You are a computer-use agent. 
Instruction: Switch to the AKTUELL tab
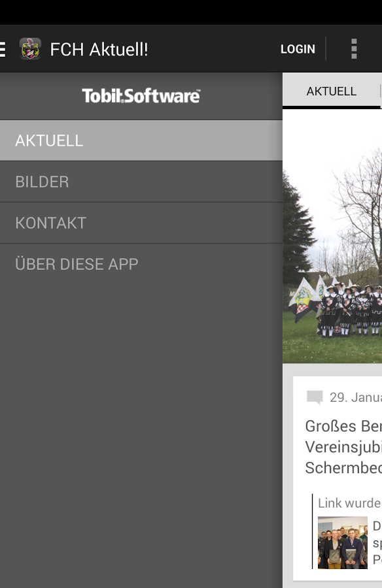click(331, 91)
